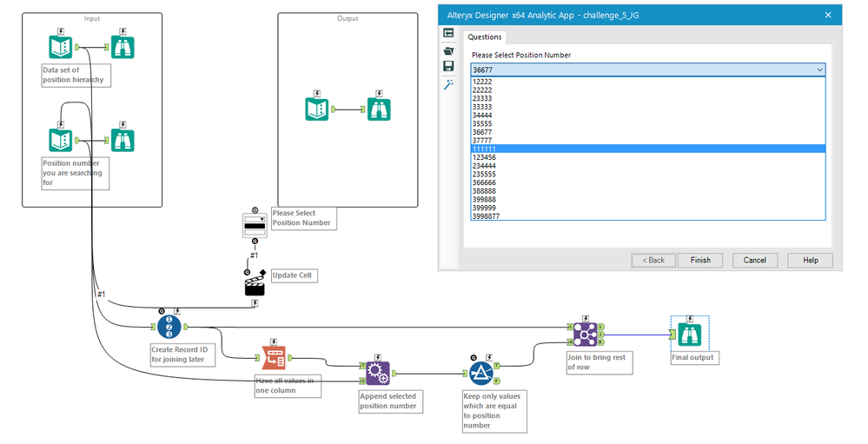Click the save disk icon in app dialog
This screenshot has width=868, height=444.
pos(448,66)
